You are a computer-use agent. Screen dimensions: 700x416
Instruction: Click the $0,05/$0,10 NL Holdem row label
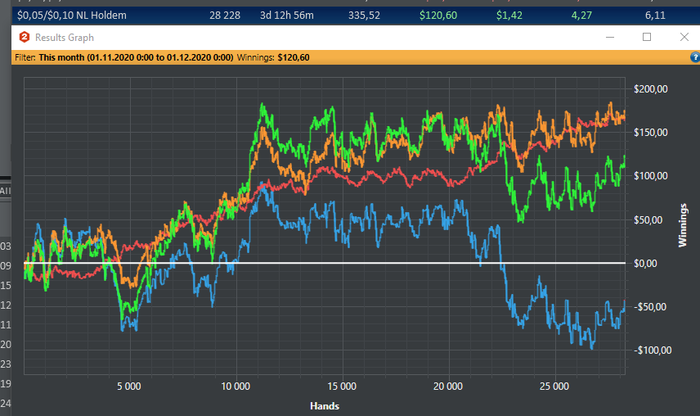coord(72,15)
